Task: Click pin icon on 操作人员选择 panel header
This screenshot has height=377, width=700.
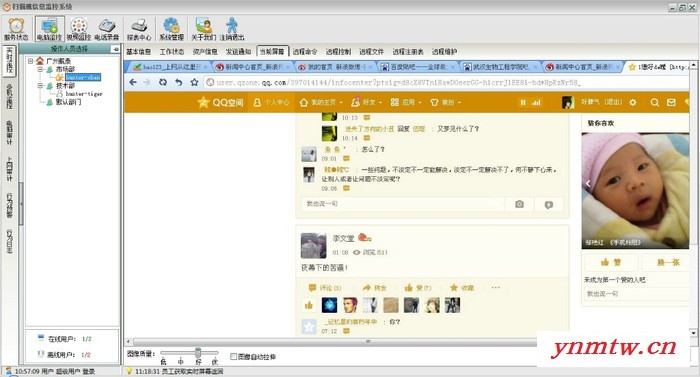Action: coord(116,49)
